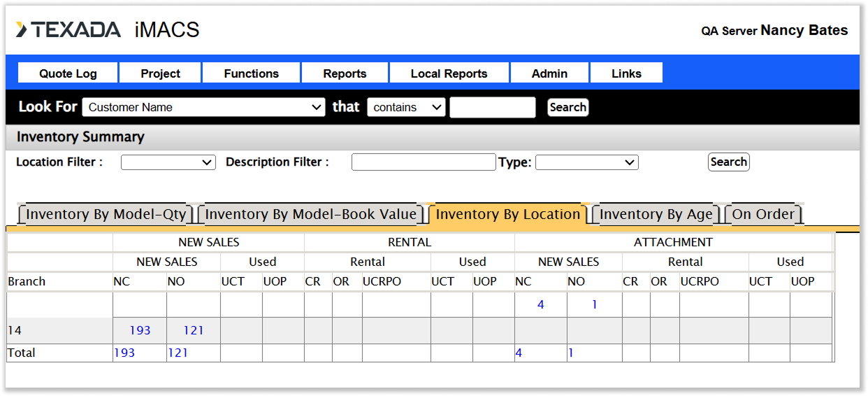This screenshot has height=396, width=868.
Task: Focus the Description Filter input box
Action: [424, 162]
